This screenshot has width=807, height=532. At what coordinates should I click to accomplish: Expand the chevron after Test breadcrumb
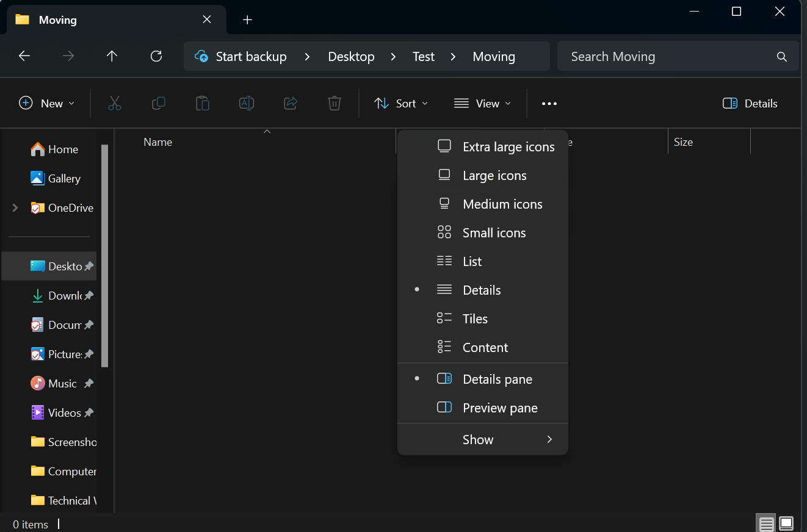tap(453, 57)
